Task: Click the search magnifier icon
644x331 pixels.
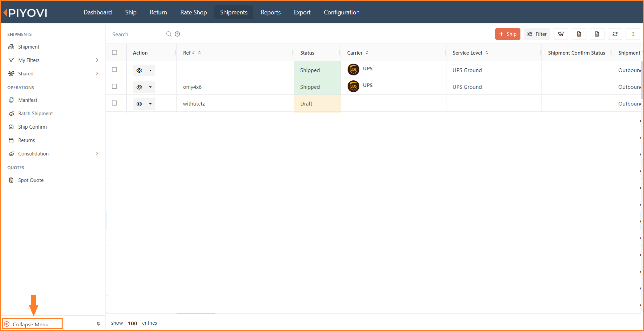Action: tap(169, 34)
